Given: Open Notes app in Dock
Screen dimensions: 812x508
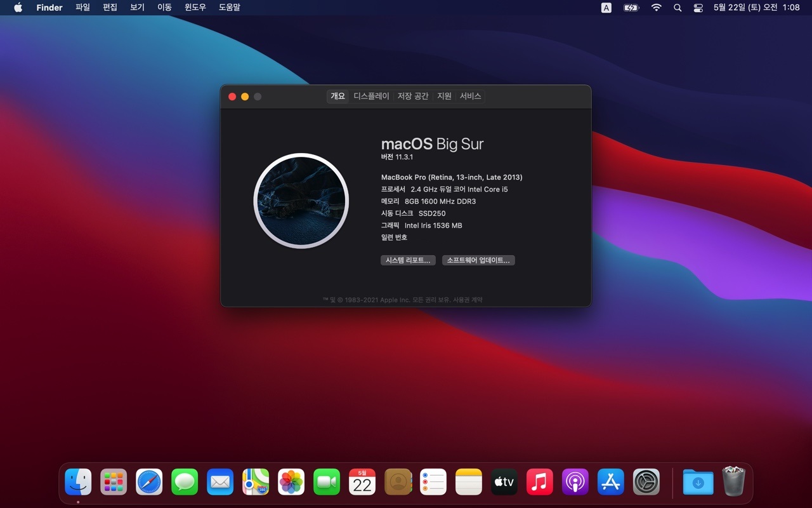Looking at the screenshot, I should 469,482.
